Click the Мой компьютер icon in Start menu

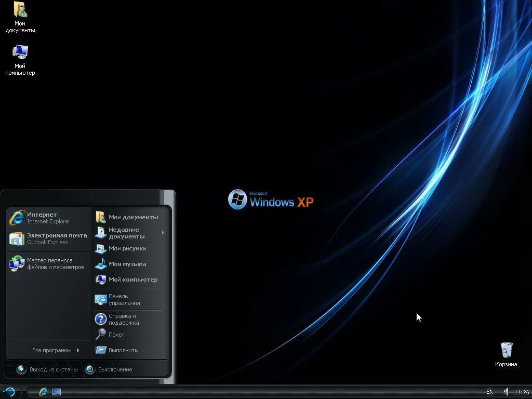tap(100, 280)
